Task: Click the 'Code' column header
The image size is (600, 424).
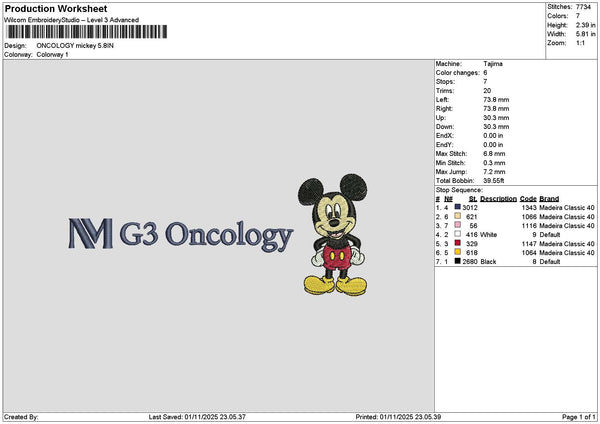Action: (528, 199)
